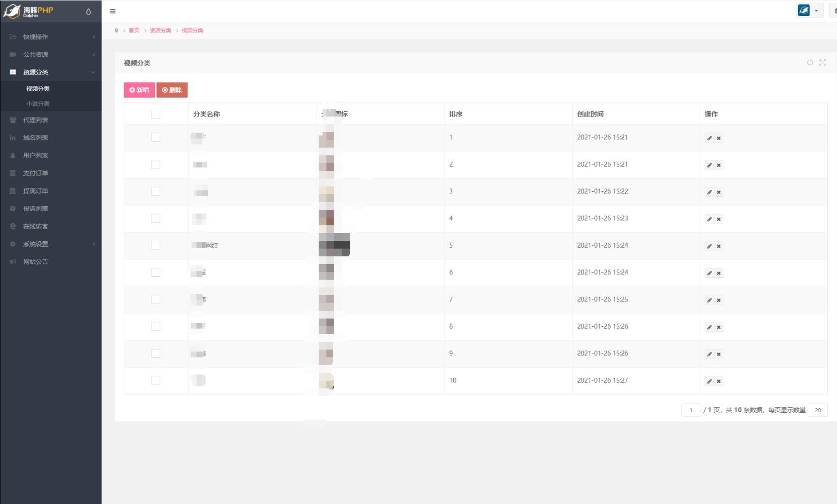Screen dimensions: 837x504
Task: Click the fullscreen expand icon in panel
Action: pos(822,63)
